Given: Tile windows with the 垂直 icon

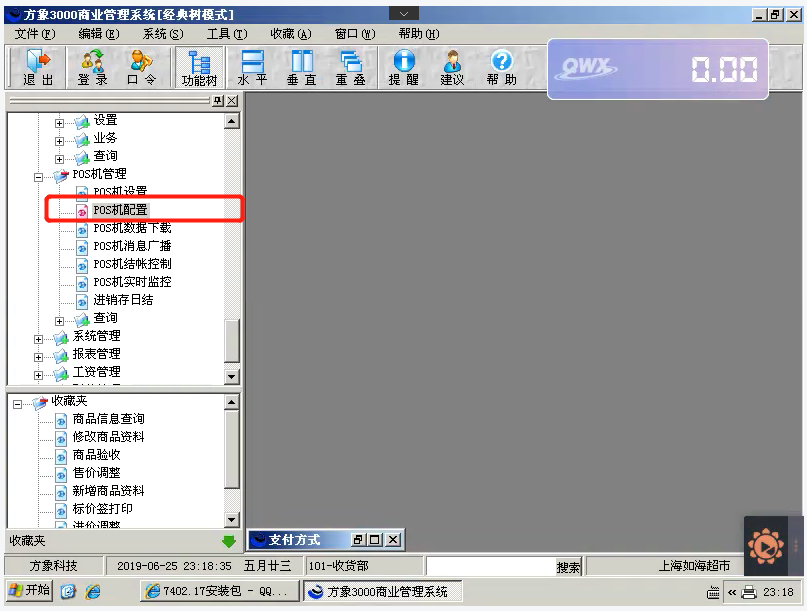Looking at the screenshot, I should [x=302, y=67].
